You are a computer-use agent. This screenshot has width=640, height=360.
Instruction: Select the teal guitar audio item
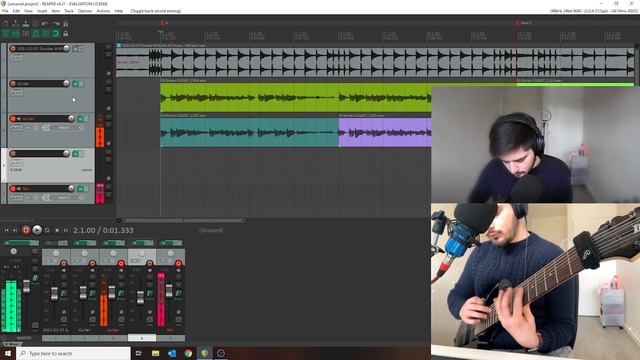pos(249,132)
